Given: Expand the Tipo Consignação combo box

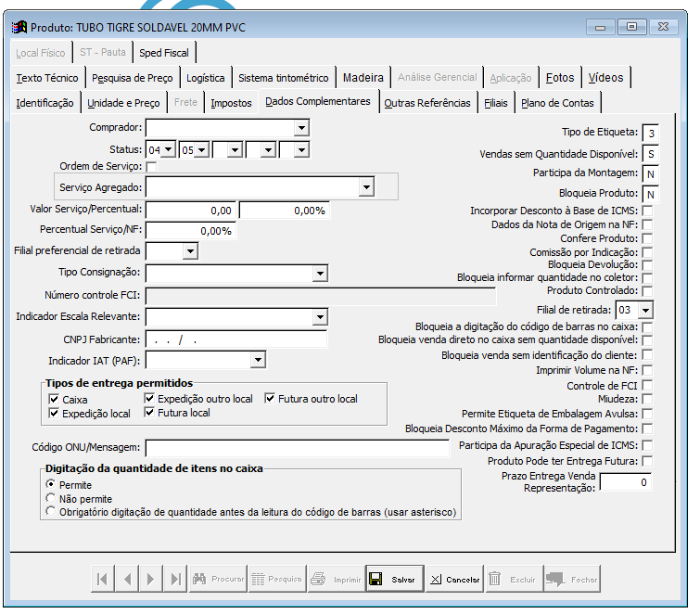Looking at the screenshot, I should pos(320,273).
